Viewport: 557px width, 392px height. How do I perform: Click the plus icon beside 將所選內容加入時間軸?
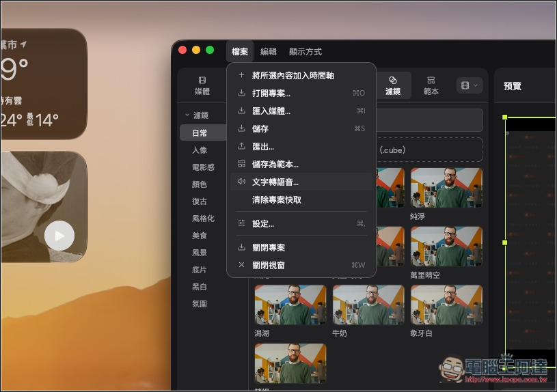[241, 75]
